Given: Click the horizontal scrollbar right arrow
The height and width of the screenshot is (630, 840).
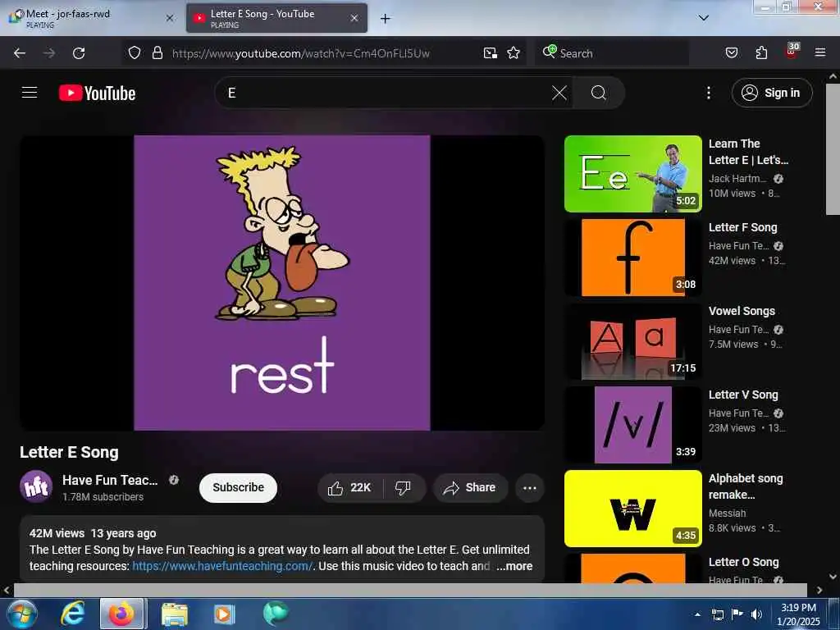Looking at the screenshot, I should coord(819,590).
